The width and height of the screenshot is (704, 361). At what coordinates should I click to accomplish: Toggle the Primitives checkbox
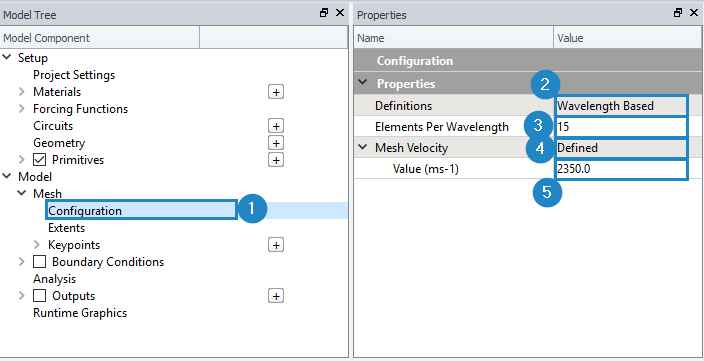coord(40,160)
